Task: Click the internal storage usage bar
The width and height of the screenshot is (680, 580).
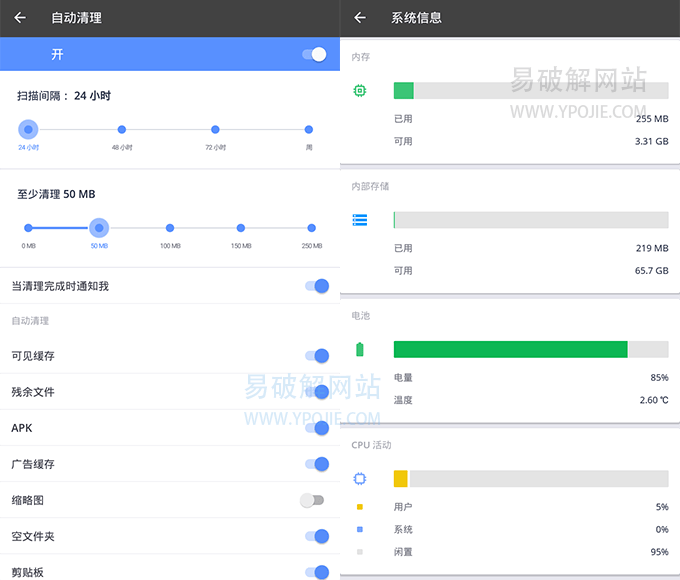Action: (531, 220)
